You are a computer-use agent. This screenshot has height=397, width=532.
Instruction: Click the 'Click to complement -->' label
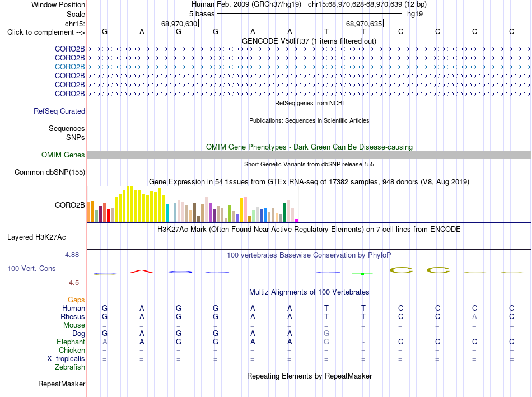46,32
